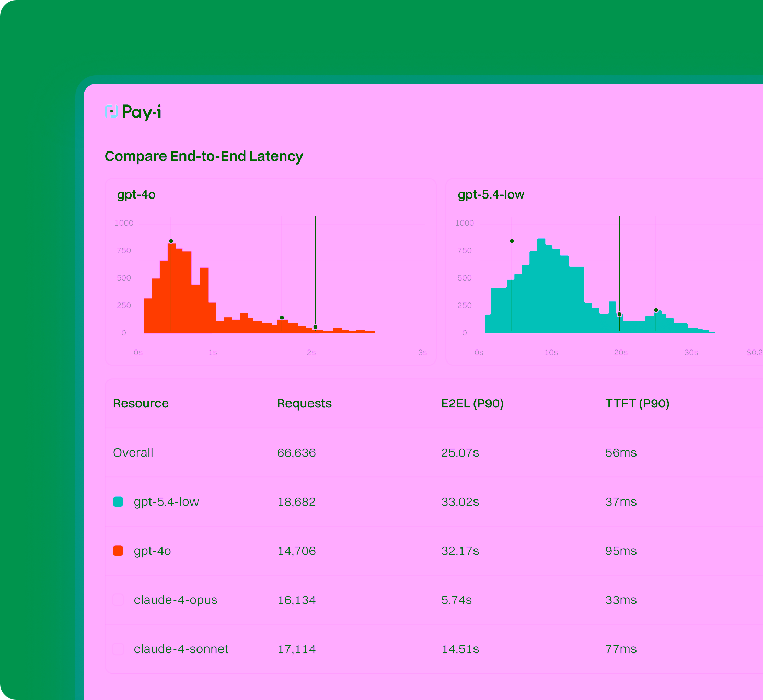The image size is (763, 700).
Task: Click the 33ms TTFT value
Action: click(x=621, y=600)
